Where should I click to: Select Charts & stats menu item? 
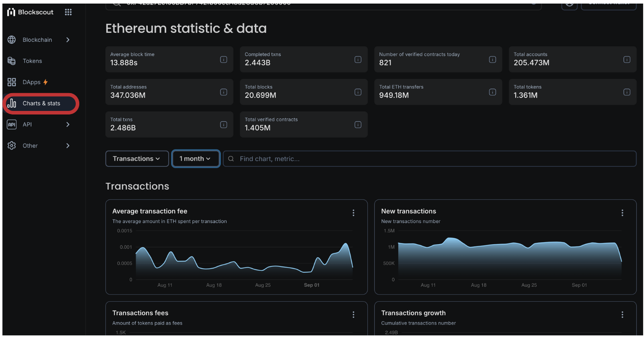[x=41, y=103]
